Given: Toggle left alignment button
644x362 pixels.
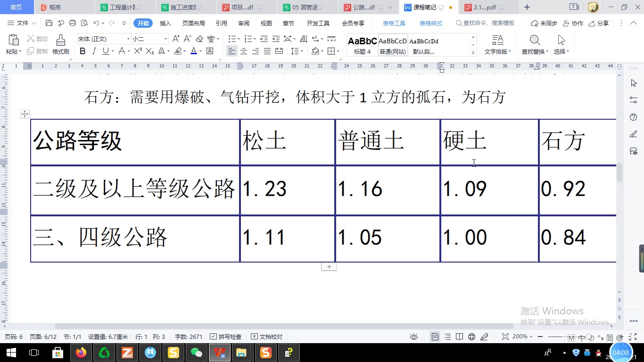Looking at the screenshot, I should point(232,51).
